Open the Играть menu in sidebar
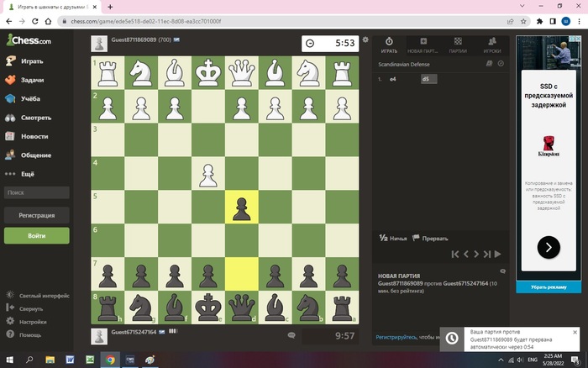Screen dimensions: 588x368 click(x=32, y=61)
